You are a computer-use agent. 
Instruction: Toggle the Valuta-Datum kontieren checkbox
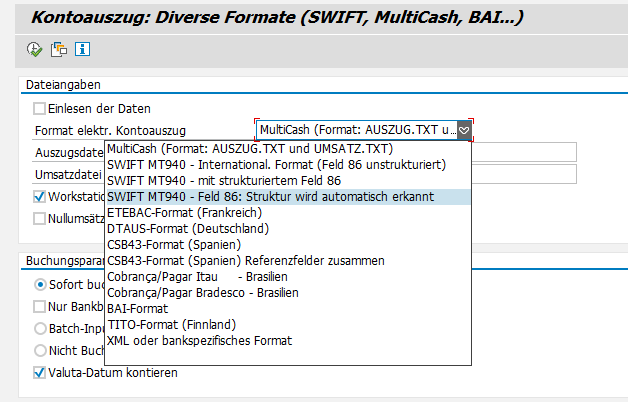click(40, 373)
